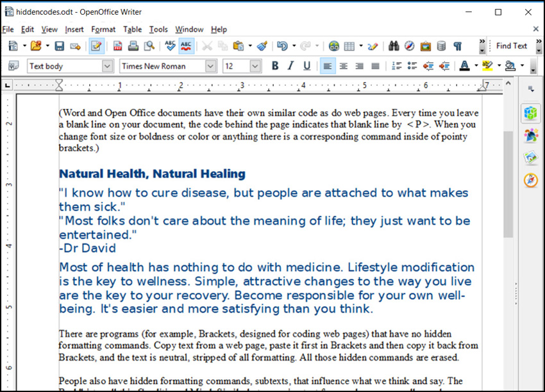This screenshot has height=392, width=545.
Task: Open sidebar Gallery icon
Action: [531, 158]
